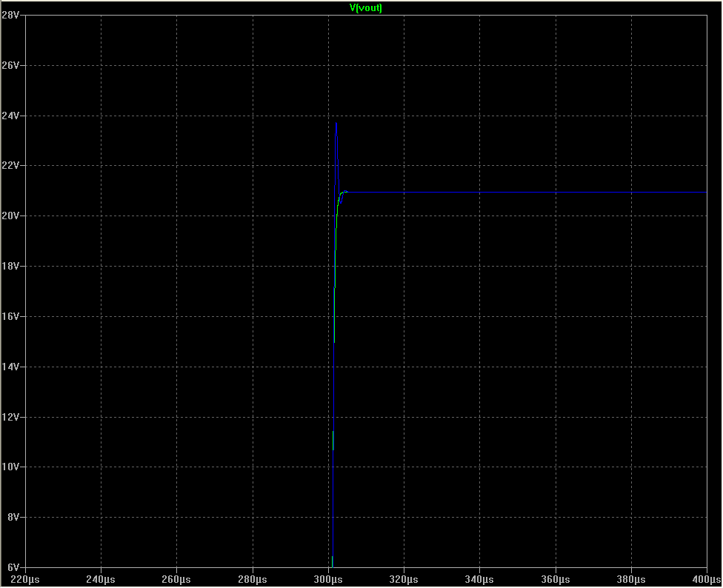
Task: Click the 280µs time axis label
Action: (x=253, y=579)
